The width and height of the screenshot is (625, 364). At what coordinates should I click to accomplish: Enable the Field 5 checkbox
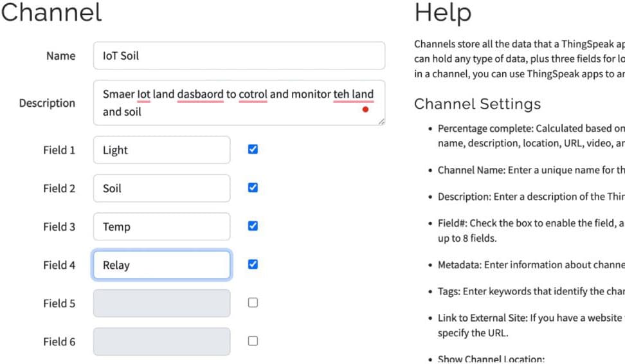click(253, 303)
